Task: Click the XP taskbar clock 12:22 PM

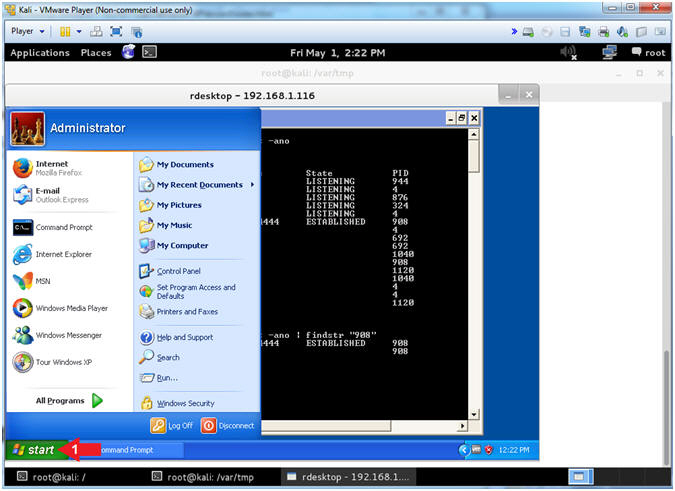Action: pyautogui.click(x=514, y=450)
